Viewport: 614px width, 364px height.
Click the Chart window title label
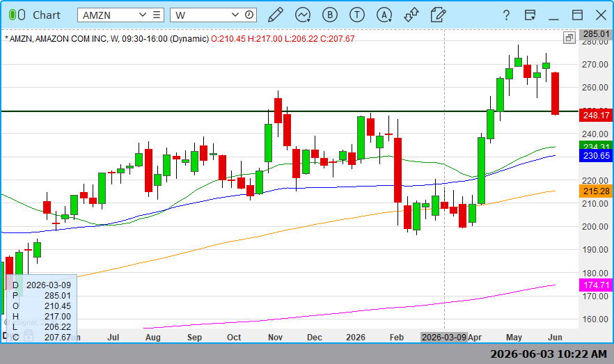point(46,15)
